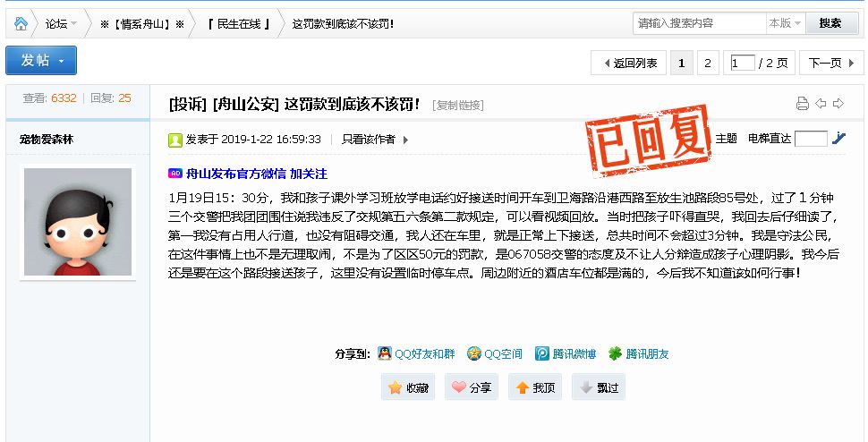Open the 本版 search scope dropdown

pyautogui.click(x=783, y=23)
